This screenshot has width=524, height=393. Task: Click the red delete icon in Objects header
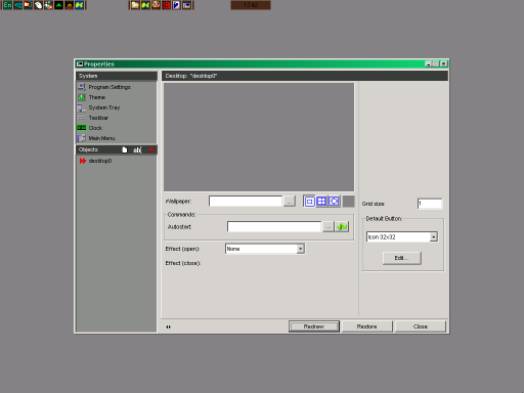pyautogui.click(x=151, y=150)
